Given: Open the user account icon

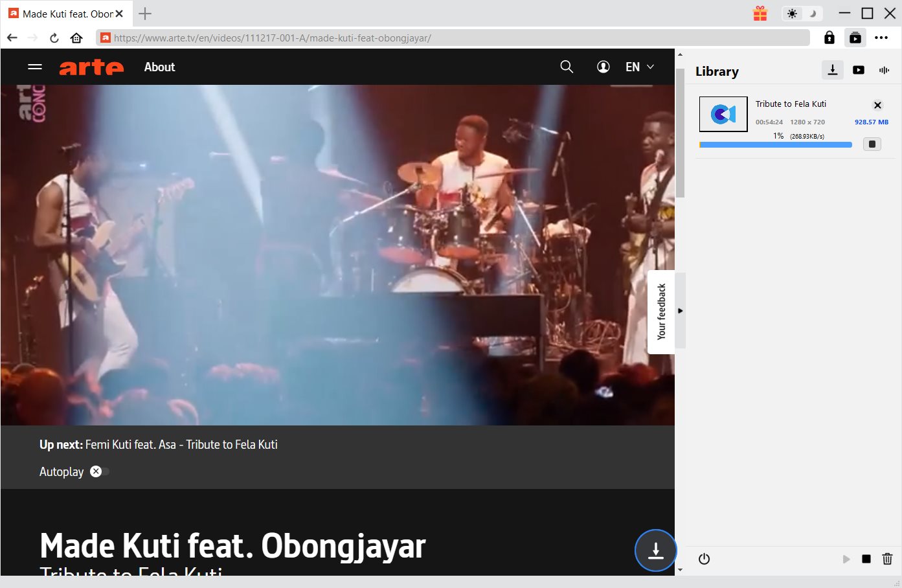Looking at the screenshot, I should click(603, 67).
